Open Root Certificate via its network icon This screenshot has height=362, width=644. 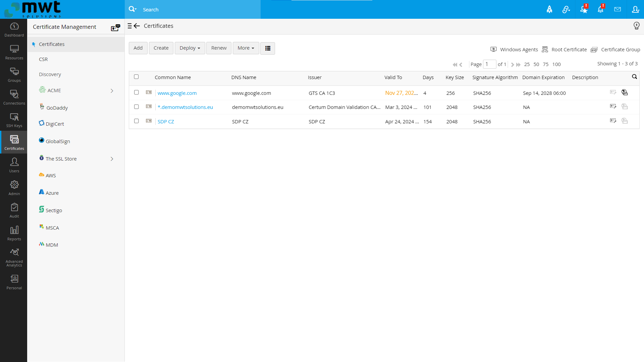coord(545,49)
